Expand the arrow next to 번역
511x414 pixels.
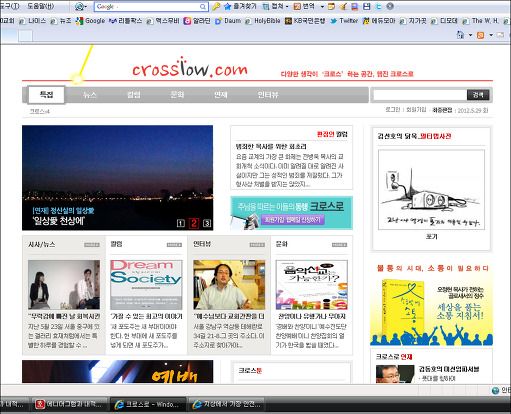(x=322, y=6)
